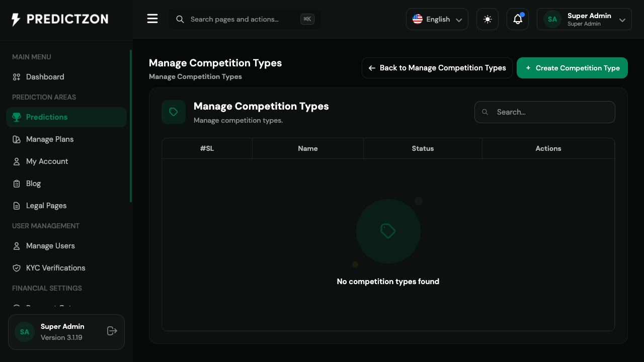
Task: Expand the Super Admin profile menu
Action: (x=584, y=19)
